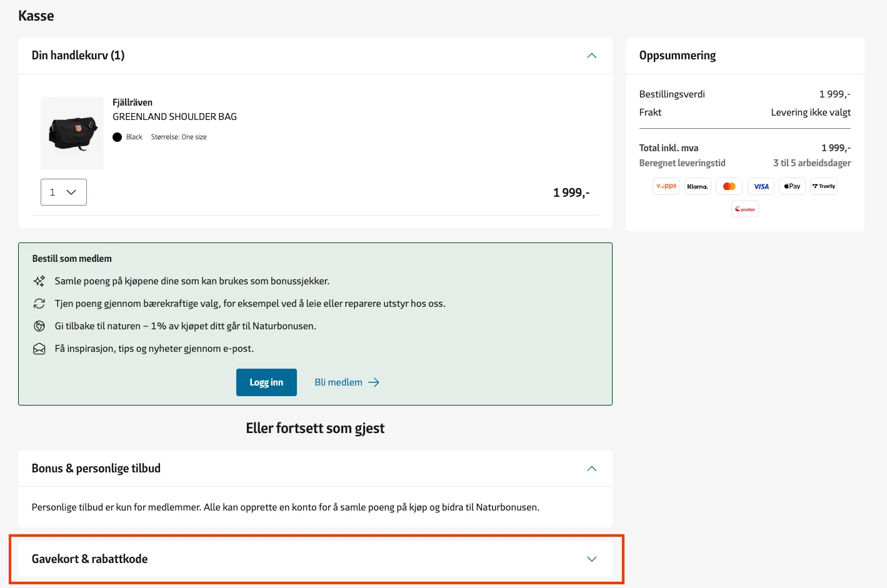Click the Posten delivery icon
This screenshot has height=588, width=887.
click(745, 209)
